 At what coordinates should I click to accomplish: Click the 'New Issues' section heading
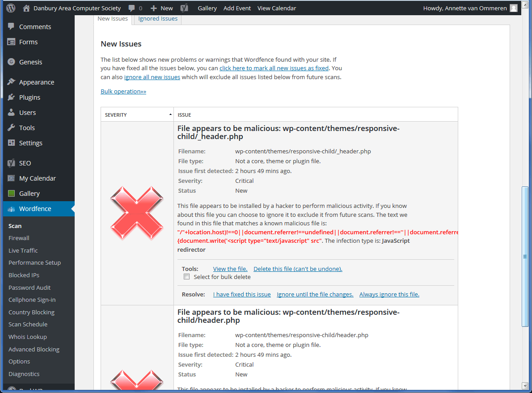point(121,44)
